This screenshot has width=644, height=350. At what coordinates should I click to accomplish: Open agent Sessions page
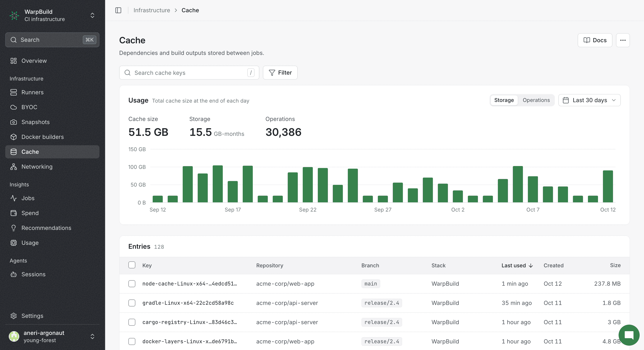click(x=52, y=274)
